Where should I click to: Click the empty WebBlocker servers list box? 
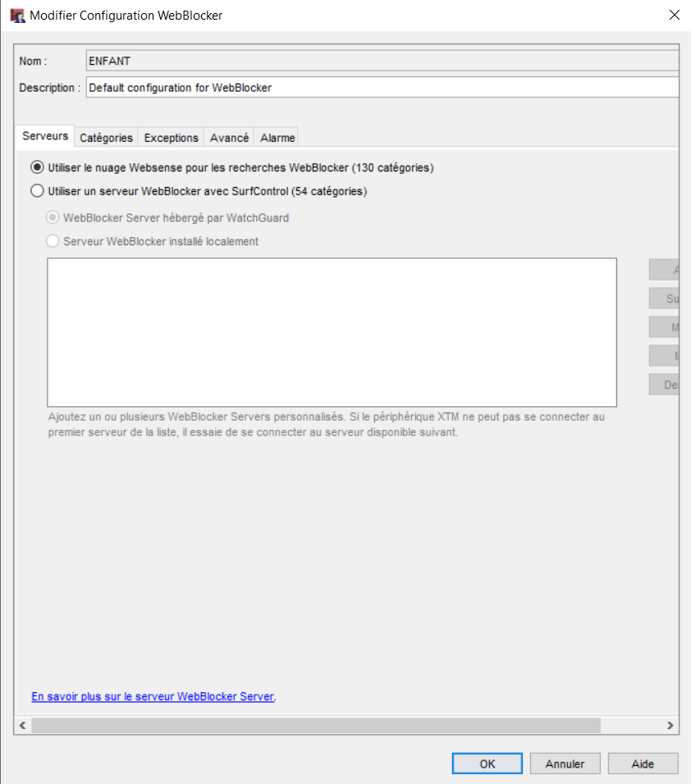(332, 332)
